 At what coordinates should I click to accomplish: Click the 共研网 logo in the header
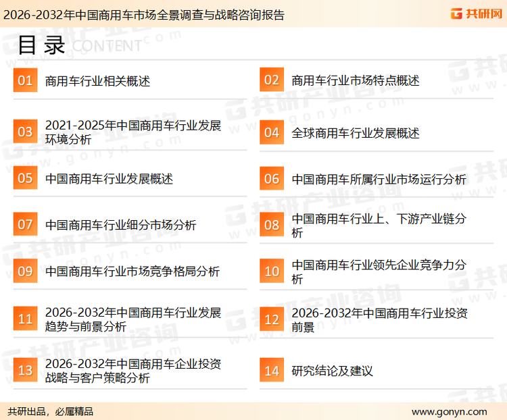tap(477, 14)
